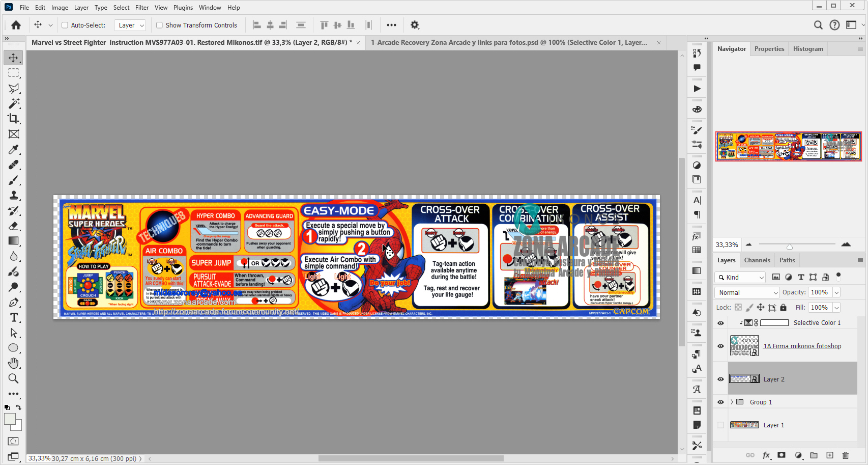The width and height of the screenshot is (868, 465).
Task: Open the Histogram panel tab
Action: [808, 48]
